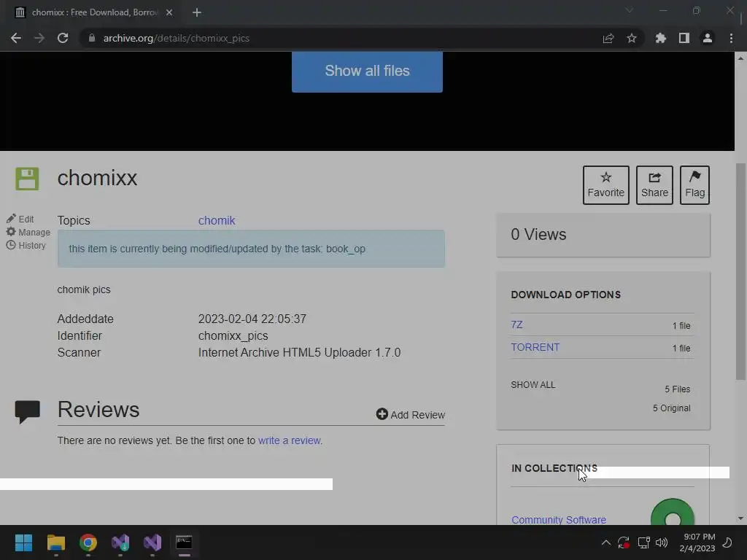Viewport: 747px width, 560px height.
Task: Click the 5 Original files text
Action: (671, 408)
